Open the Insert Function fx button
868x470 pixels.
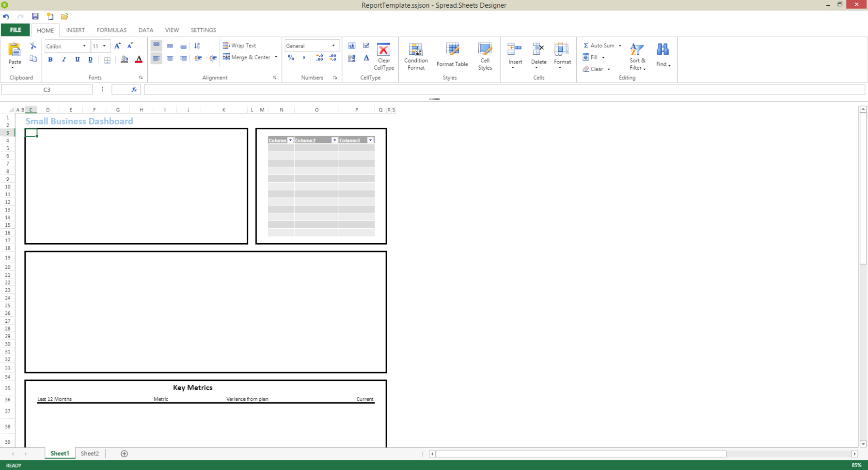click(134, 89)
